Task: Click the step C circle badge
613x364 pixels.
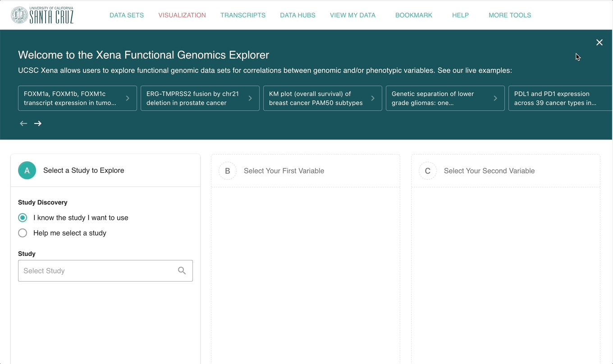Action: (428, 171)
